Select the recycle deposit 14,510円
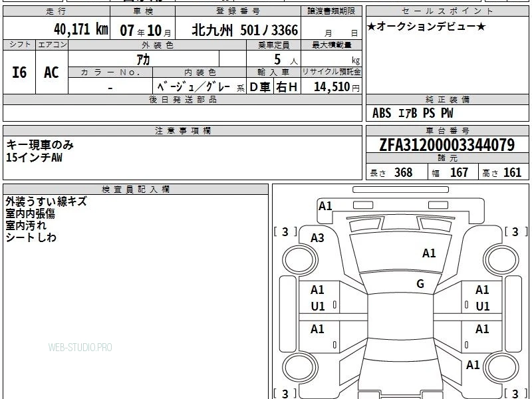The width and height of the screenshot is (532, 399). (x=336, y=87)
